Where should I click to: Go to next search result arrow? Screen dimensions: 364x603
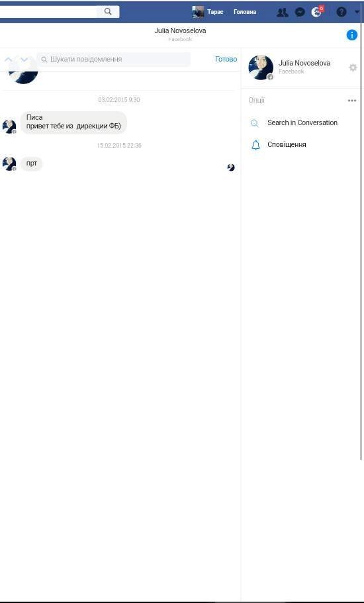[x=24, y=59]
